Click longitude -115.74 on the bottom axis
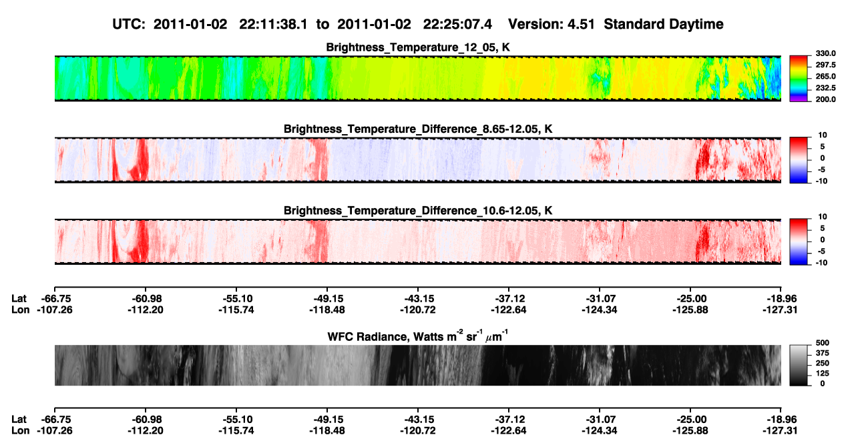This screenshot has width=868, height=445. click(236, 430)
